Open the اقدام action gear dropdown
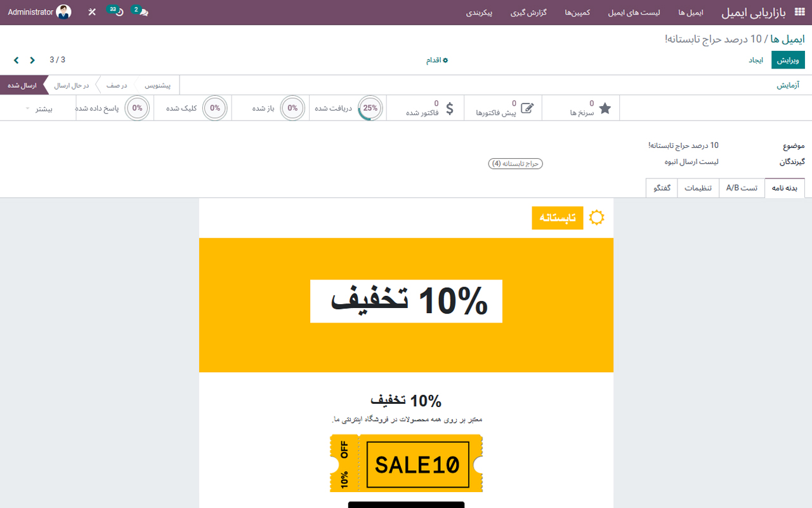 [436, 60]
